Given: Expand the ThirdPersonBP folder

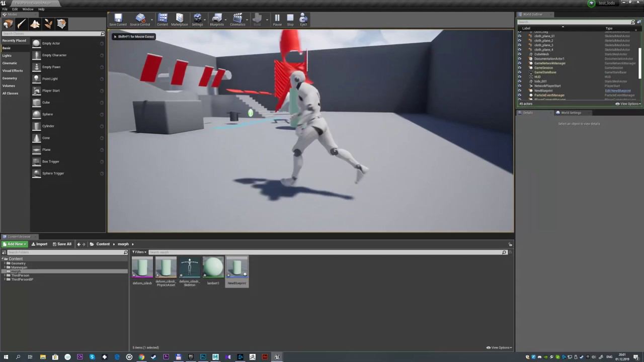Looking at the screenshot, I should coord(5,280).
